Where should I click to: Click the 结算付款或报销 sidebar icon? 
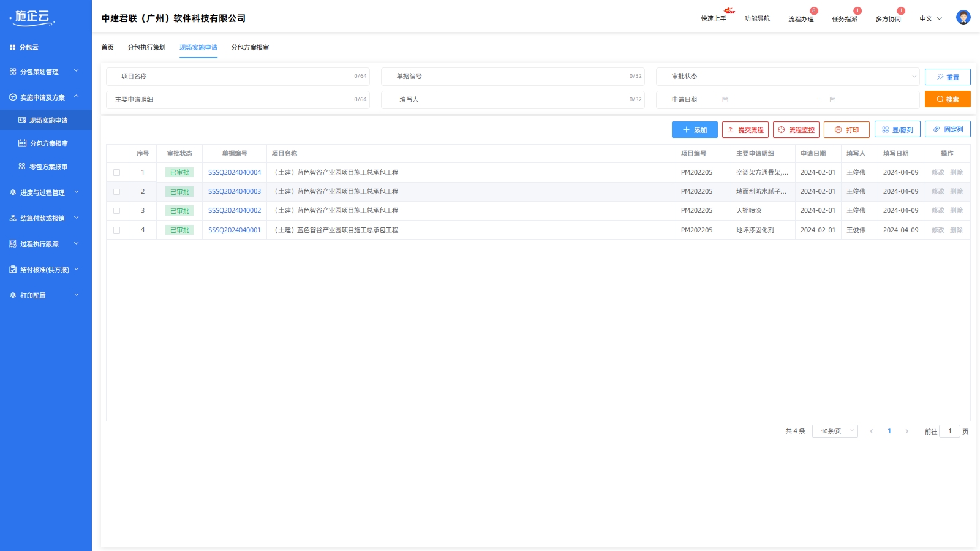tap(13, 218)
